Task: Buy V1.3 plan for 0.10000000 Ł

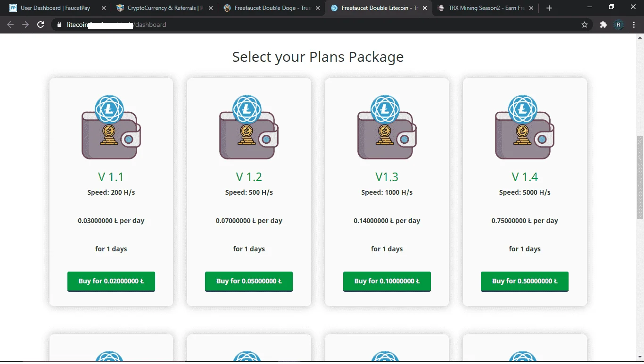Action: click(387, 281)
